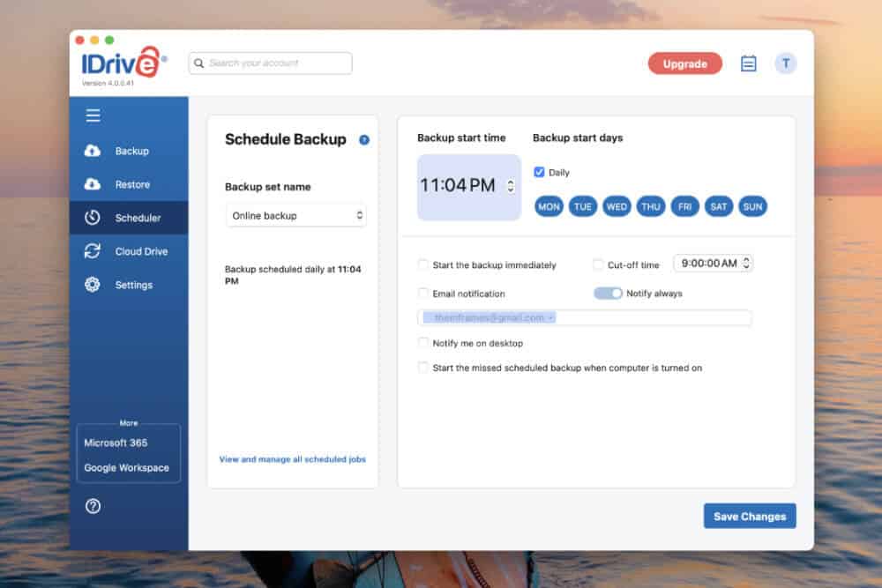Open the Backup section cloud icon

coord(93,151)
